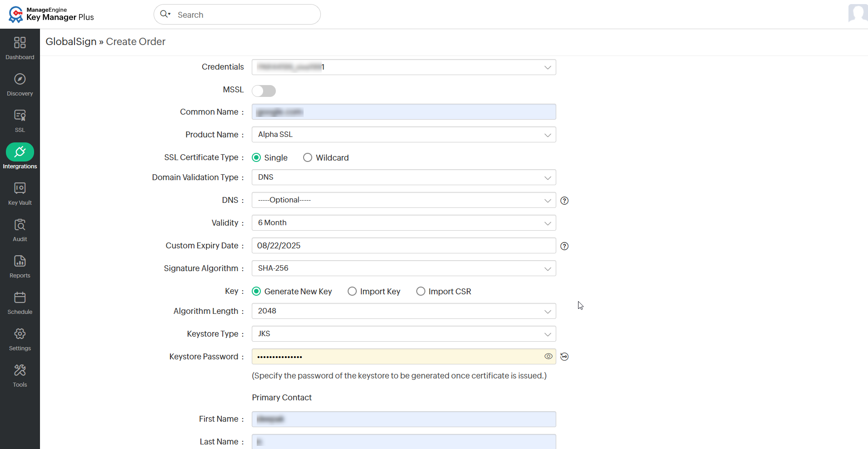Screen dimensions: 868x449
Task: Expand the Keystore Type dropdown
Action: (x=404, y=334)
